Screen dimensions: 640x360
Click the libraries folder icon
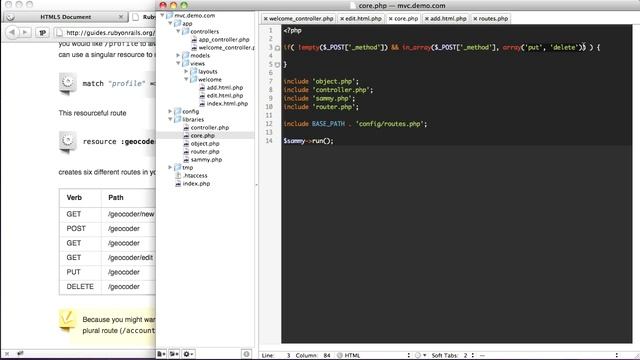178,120
